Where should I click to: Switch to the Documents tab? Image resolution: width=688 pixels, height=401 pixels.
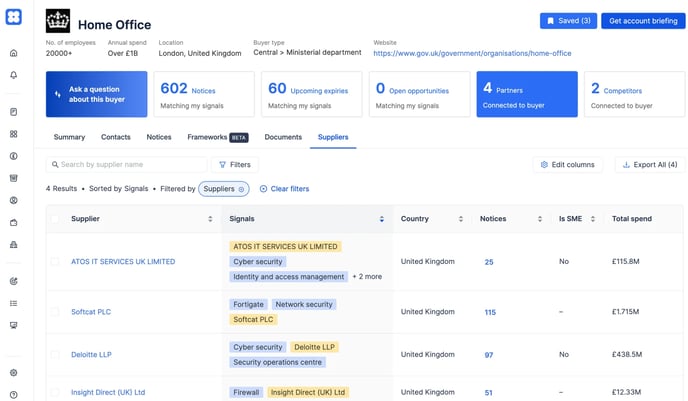tap(283, 137)
